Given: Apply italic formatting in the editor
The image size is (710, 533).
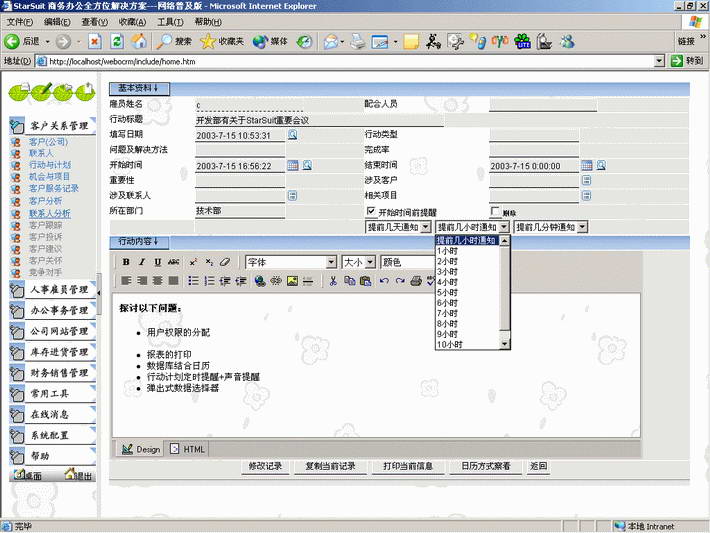Looking at the screenshot, I should [142, 262].
